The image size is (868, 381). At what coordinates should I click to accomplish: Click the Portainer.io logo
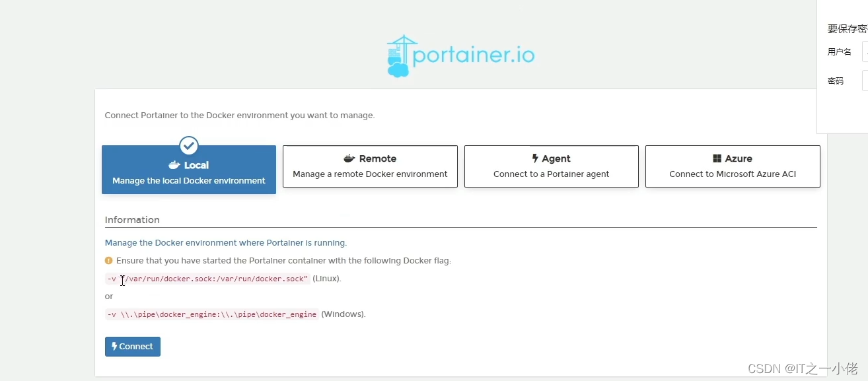click(460, 56)
